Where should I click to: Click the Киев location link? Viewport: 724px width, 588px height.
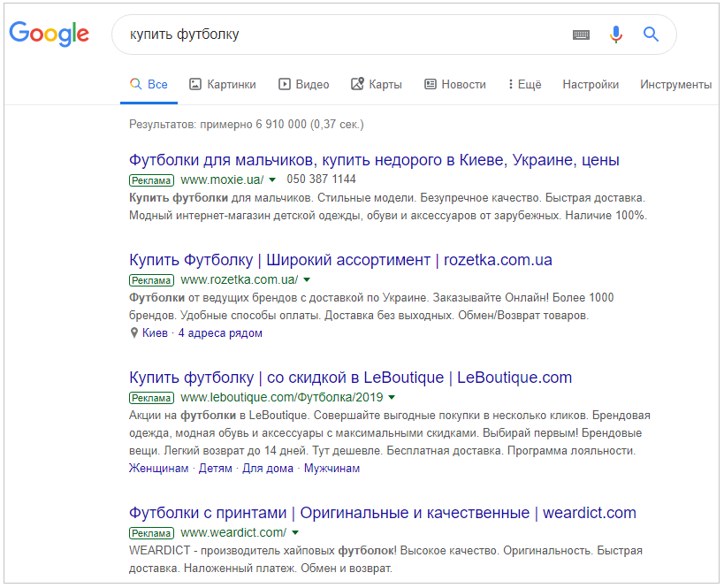point(155,333)
